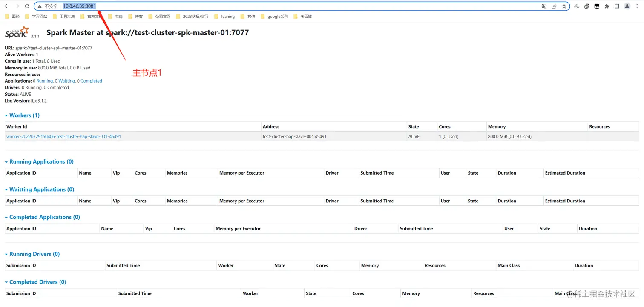Open the Chrome three-dot menu

coord(637,6)
